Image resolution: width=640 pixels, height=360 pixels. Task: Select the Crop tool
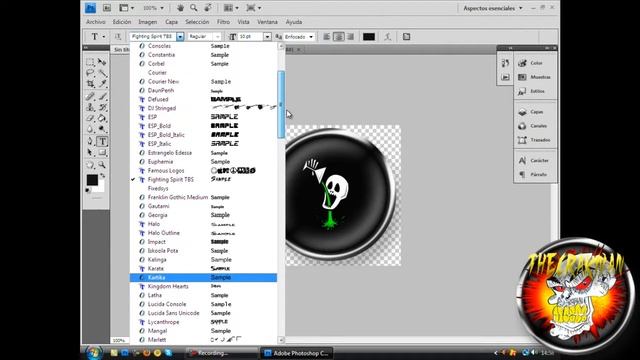[90, 84]
